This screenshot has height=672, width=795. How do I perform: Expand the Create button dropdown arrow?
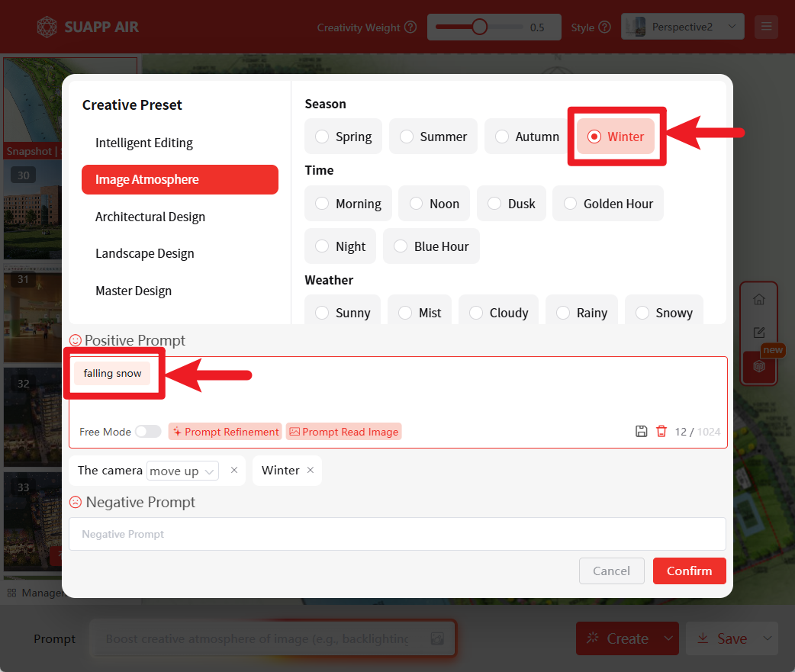click(x=668, y=638)
